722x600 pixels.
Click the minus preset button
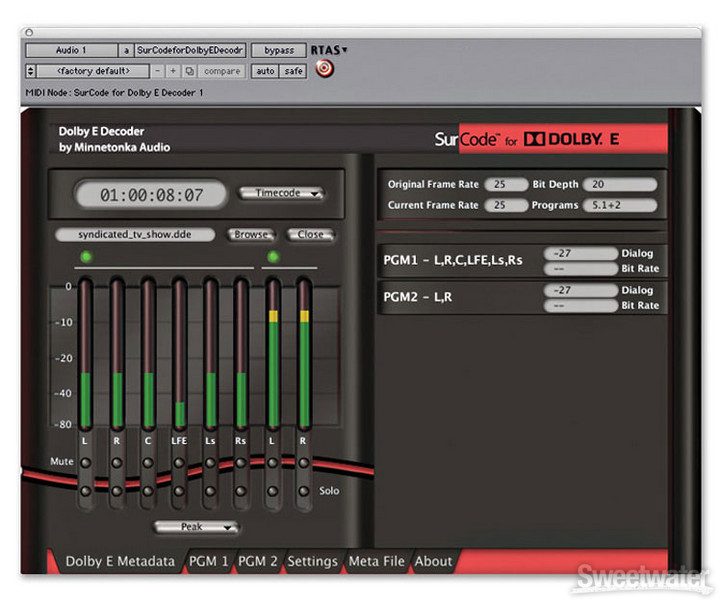[159, 71]
